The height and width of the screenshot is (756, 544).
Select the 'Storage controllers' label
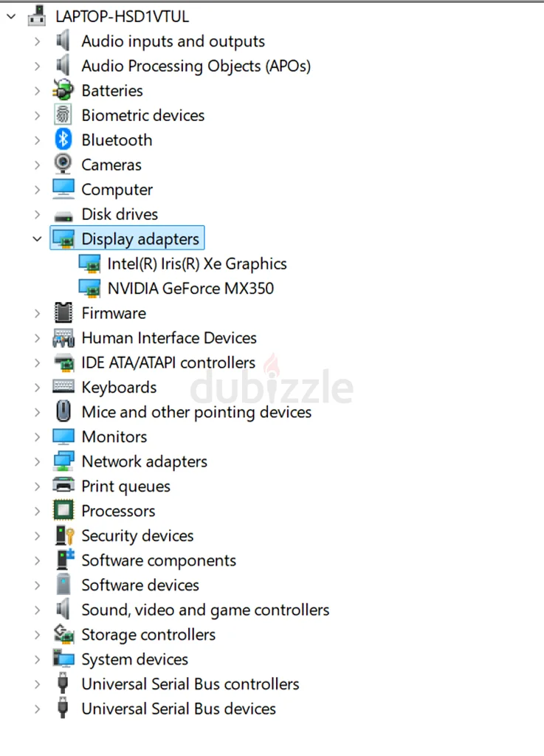point(148,634)
